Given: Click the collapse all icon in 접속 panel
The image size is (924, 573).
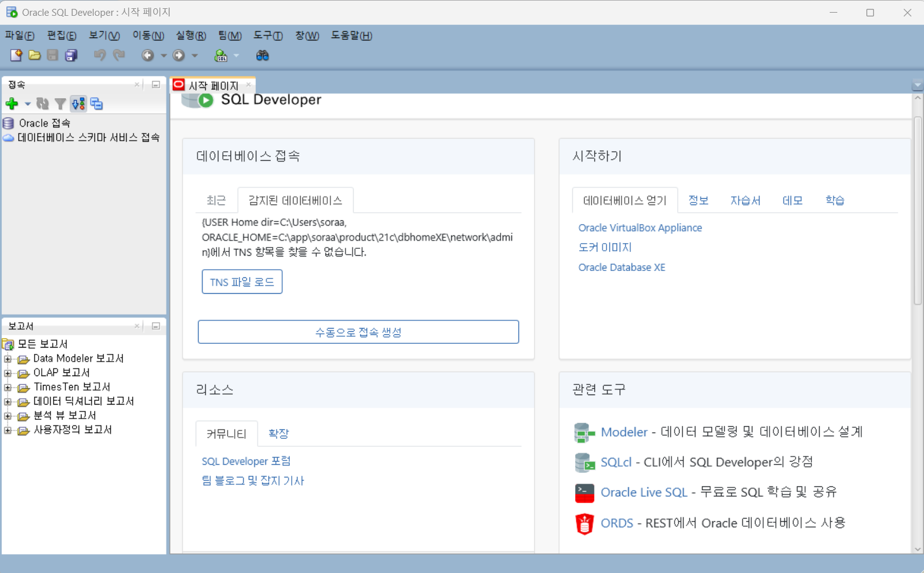Looking at the screenshot, I should (x=96, y=103).
